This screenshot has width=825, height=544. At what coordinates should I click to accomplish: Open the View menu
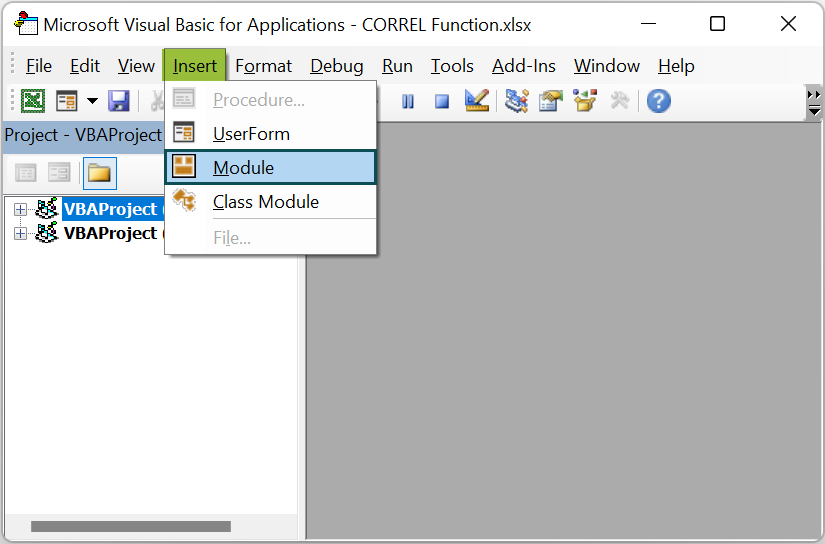[x=136, y=66]
